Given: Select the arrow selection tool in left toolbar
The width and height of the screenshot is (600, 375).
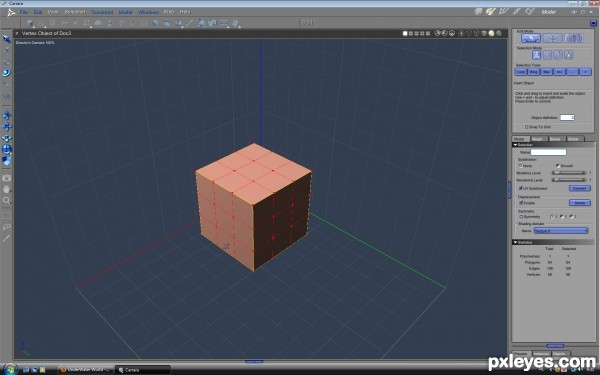Looking at the screenshot, I should click(x=6, y=39).
